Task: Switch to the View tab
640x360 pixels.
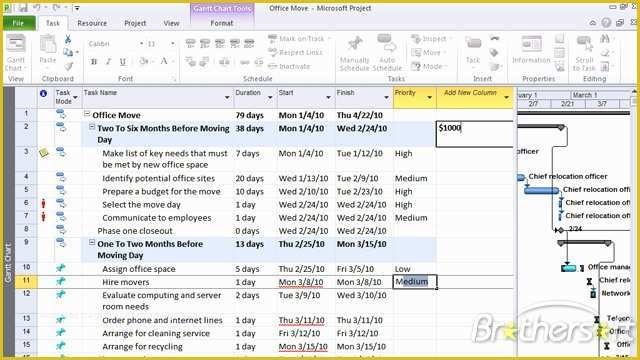Action: point(171,23)
